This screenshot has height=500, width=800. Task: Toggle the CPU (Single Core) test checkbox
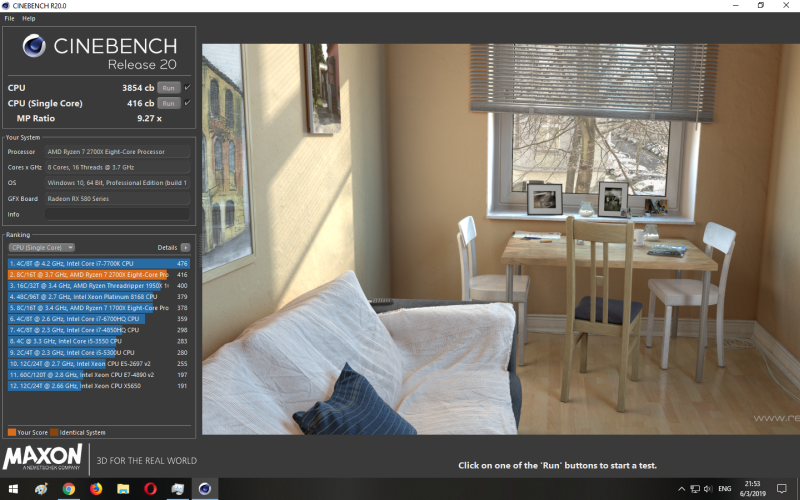click(x=187, y=103)
